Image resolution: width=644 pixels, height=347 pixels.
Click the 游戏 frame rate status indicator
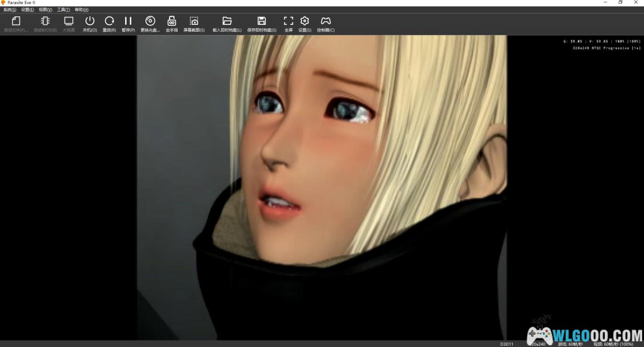pyautogui.click(x=570, y=344)
